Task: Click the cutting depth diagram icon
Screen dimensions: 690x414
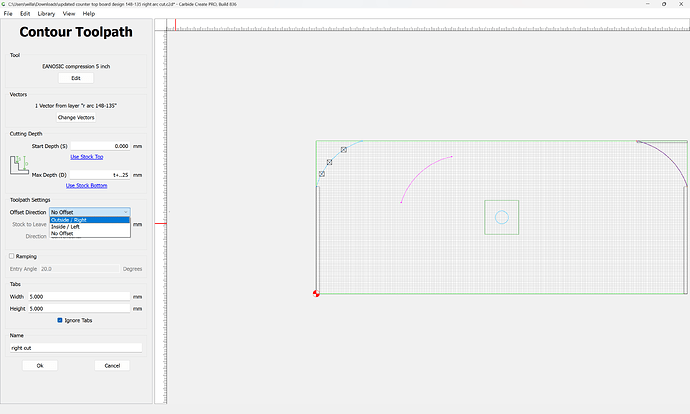Action: pos(19,165)
